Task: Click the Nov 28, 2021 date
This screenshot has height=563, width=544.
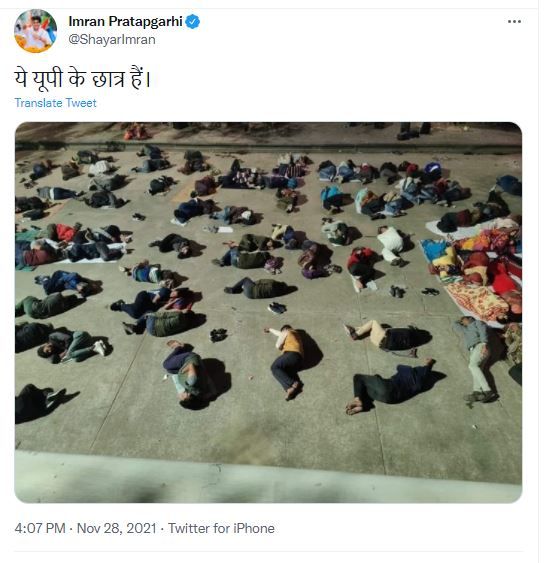Action: click(117, 529)
